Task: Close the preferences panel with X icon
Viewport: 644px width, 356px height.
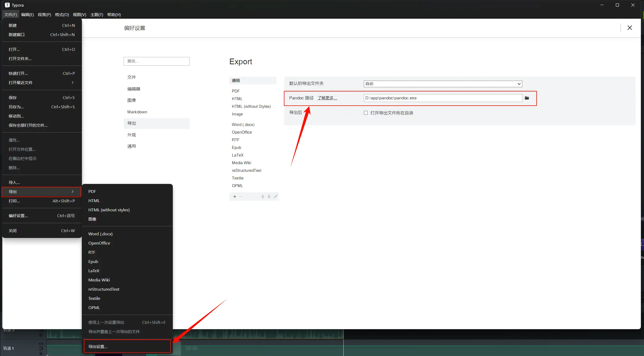Action: pos(629,28)
